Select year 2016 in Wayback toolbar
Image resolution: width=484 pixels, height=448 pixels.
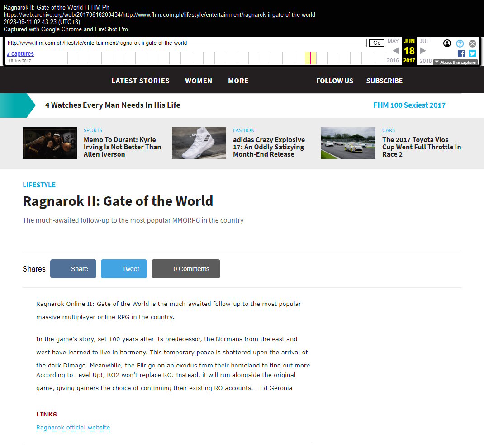[393, 61]
